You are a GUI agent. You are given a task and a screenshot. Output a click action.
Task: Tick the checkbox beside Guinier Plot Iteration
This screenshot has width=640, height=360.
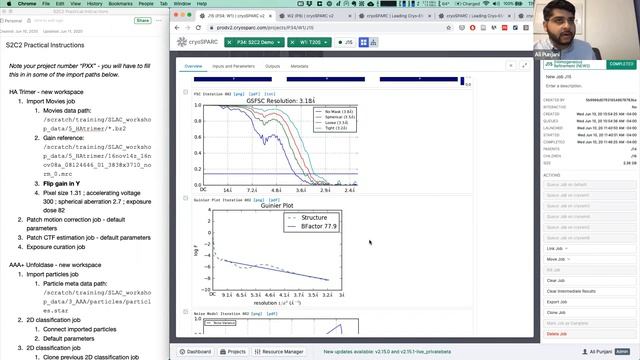(x=185, y=198)
